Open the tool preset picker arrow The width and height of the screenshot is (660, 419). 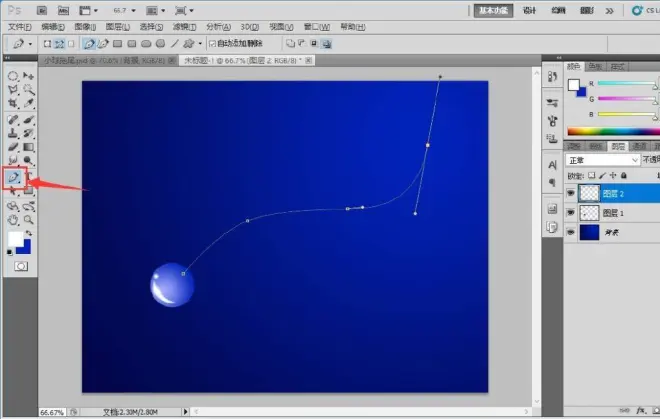(x=30, y=44)
